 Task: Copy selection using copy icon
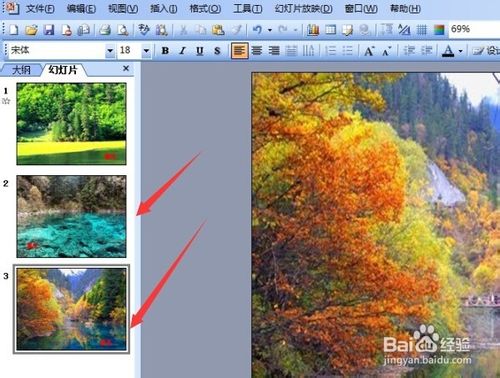pyautogui.click(x=201, y=30)
